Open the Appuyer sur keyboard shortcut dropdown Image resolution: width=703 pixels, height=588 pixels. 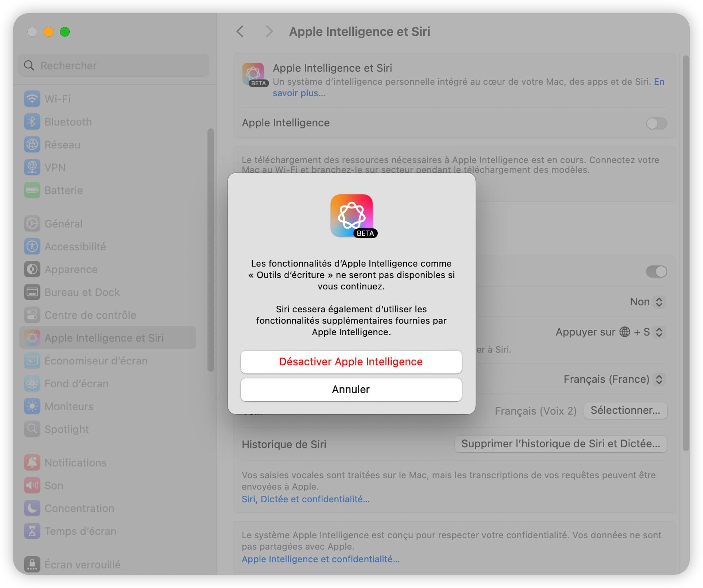click(x=610, y=332)
